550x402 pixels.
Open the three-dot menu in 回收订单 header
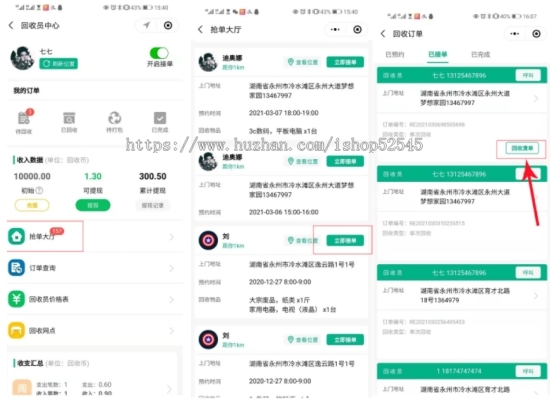[515, 34]
